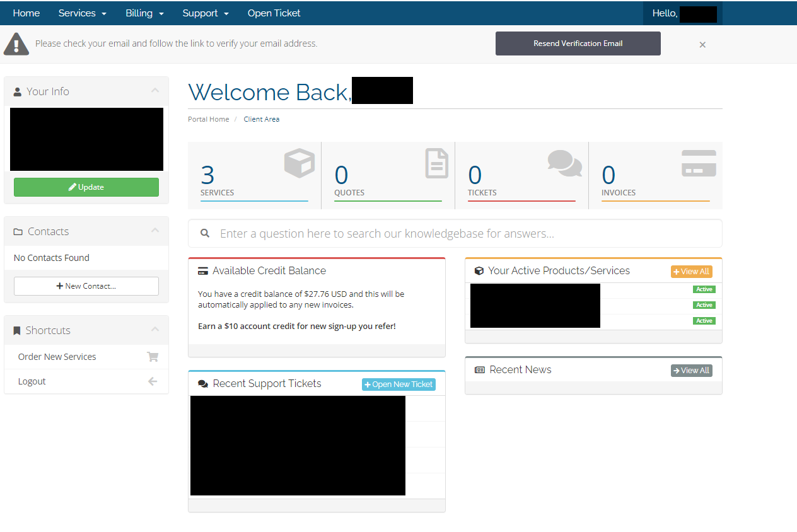Click the warning triangle icon in verification banner
Screen dimensions: 797x532
tap(16, 44)
